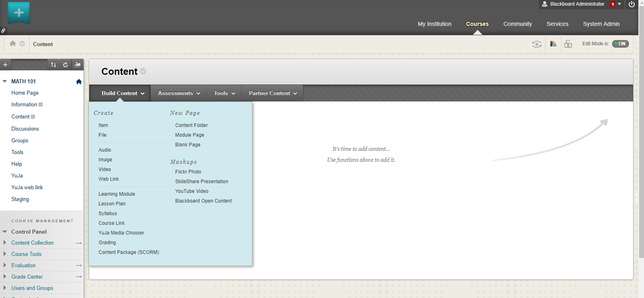The image size is (644, 298).
Task: Reorder course menu items via arrows icon
Action: click(53, 65)
